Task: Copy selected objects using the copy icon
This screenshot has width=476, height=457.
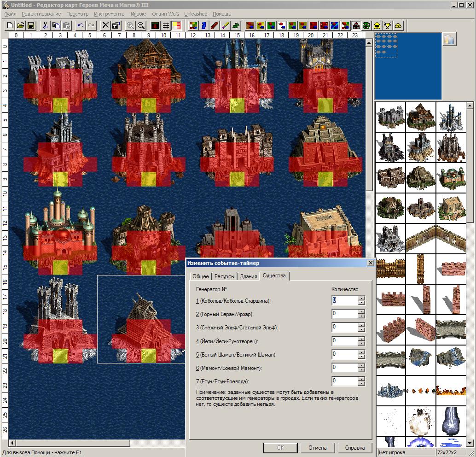Action: (x=56, y=25)
